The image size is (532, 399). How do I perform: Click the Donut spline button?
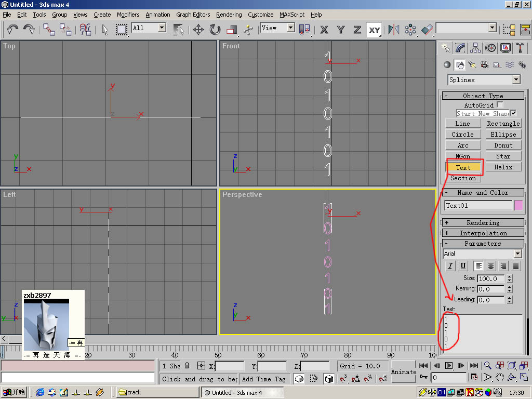point(503,145)
